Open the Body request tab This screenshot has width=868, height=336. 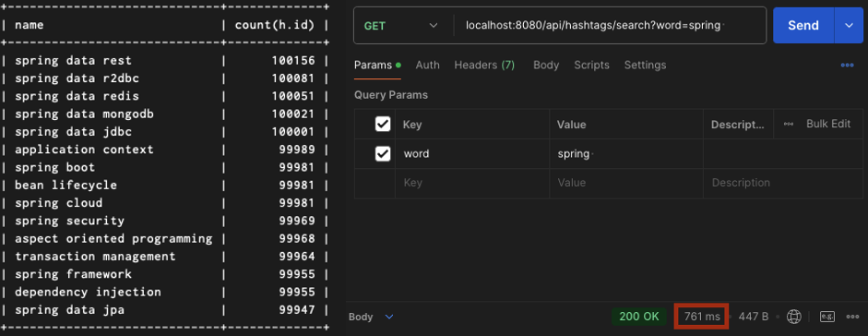(546, 66)
